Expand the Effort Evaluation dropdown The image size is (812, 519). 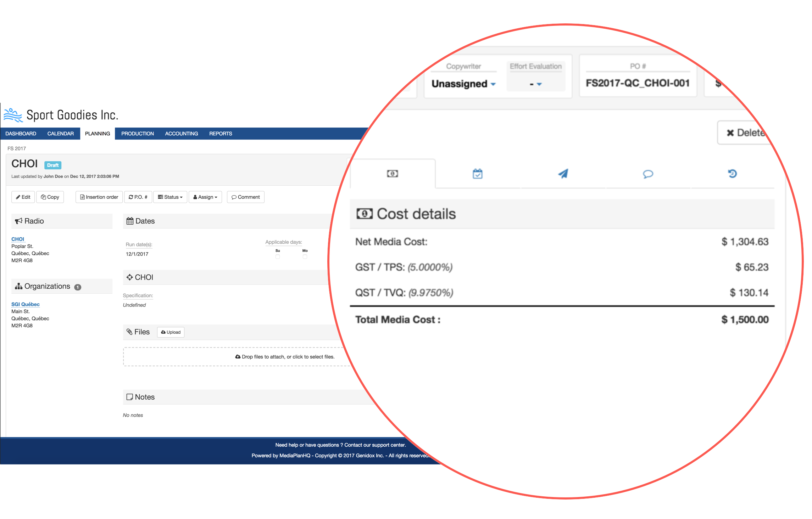click(x=535, y=84)
